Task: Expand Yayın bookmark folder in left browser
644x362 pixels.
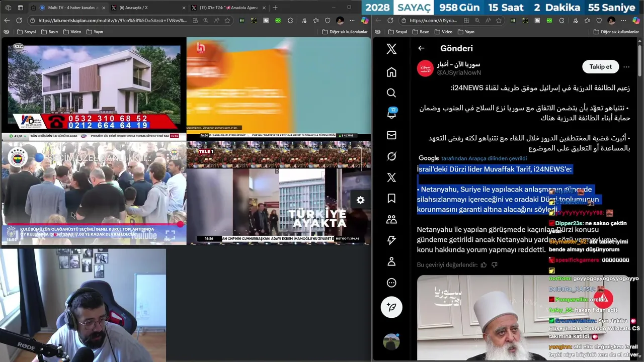Action: click(x=95, y=32)
